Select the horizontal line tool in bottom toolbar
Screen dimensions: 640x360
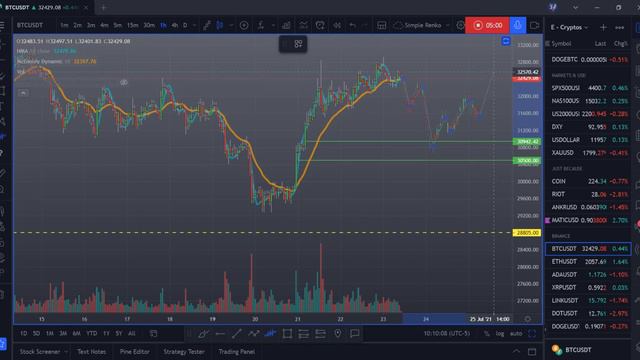click(x=220, y=334)
